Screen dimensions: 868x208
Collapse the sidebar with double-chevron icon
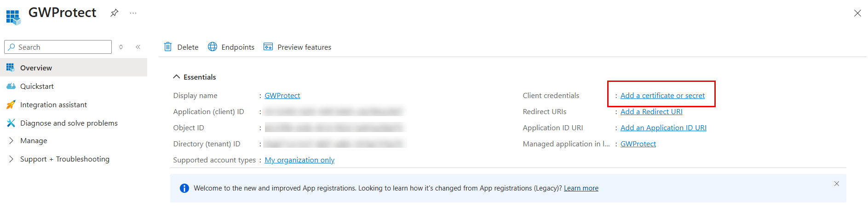point(138,47)
